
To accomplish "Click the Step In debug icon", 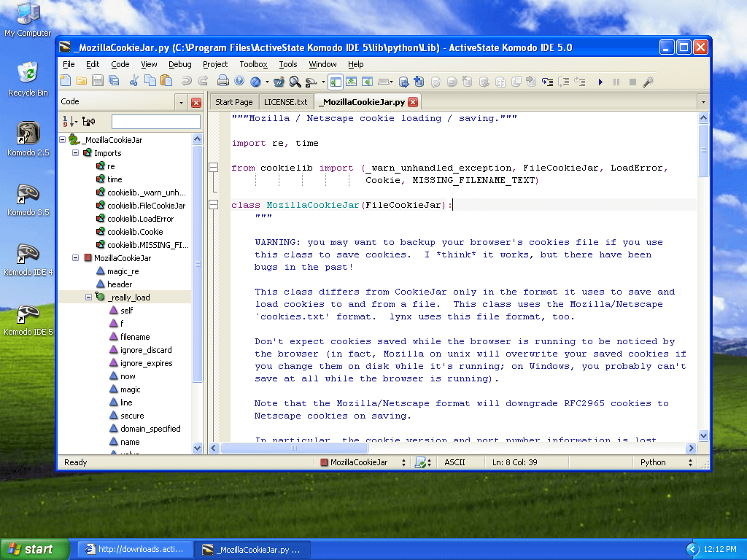I will [547, 82].
